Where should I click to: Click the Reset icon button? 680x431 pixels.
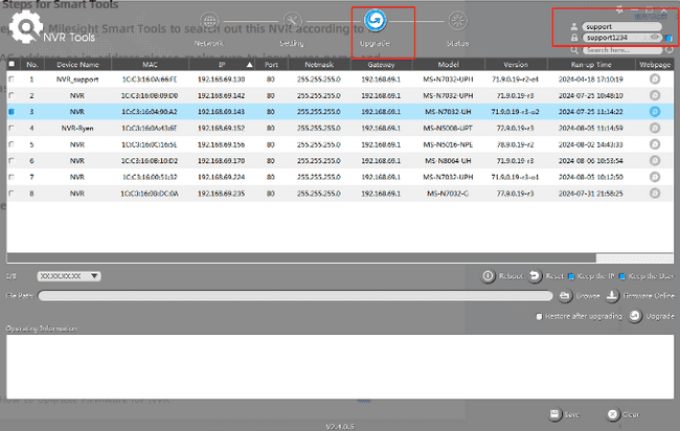[534, 275]
